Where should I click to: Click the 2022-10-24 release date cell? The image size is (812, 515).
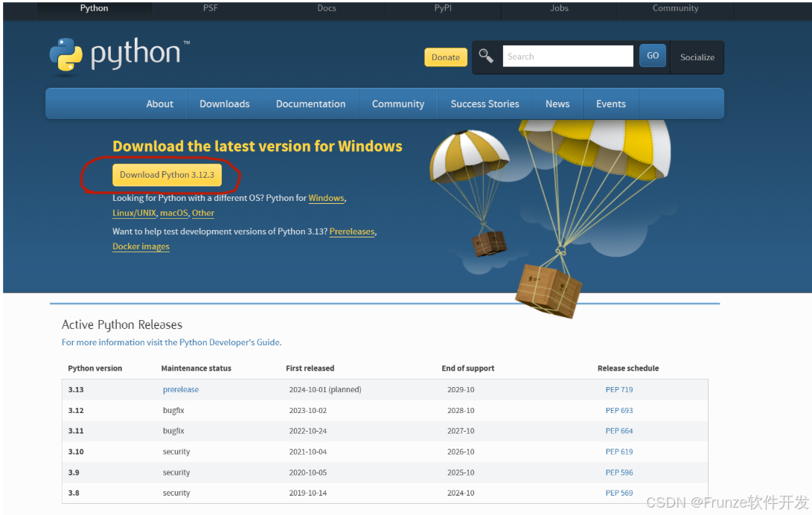tap(308, 431)
